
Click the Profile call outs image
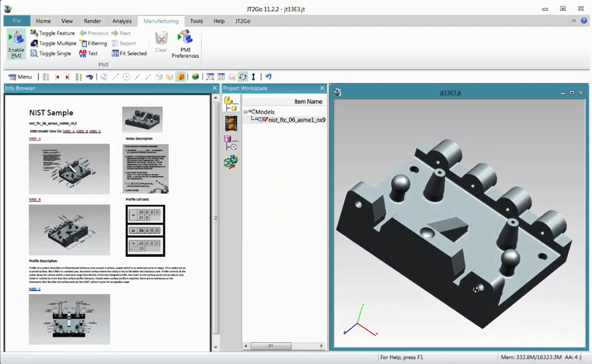[145, 230]
